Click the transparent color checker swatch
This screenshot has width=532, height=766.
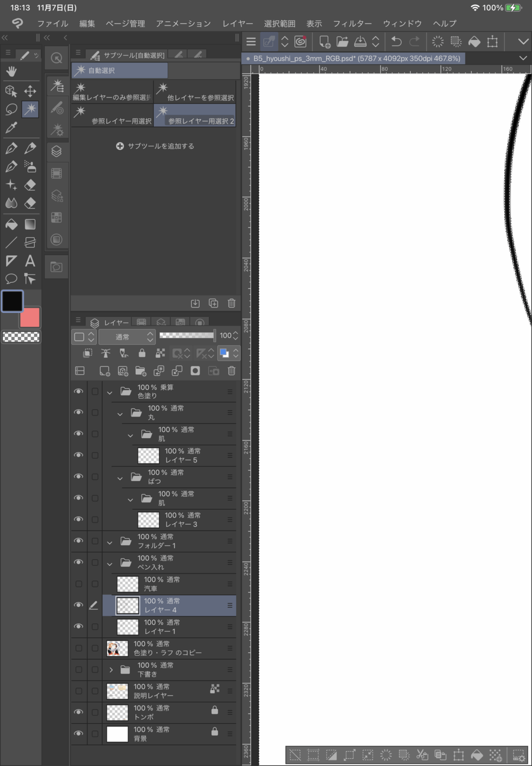(x=21, y=337)
